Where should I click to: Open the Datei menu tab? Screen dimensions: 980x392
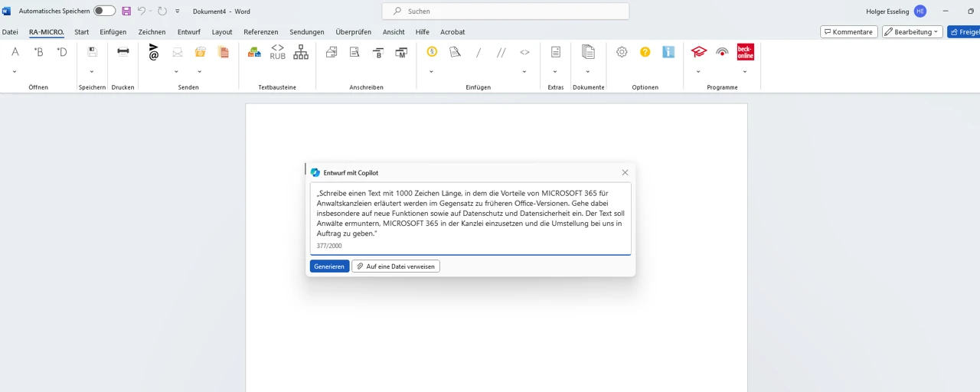coord(10,32)
